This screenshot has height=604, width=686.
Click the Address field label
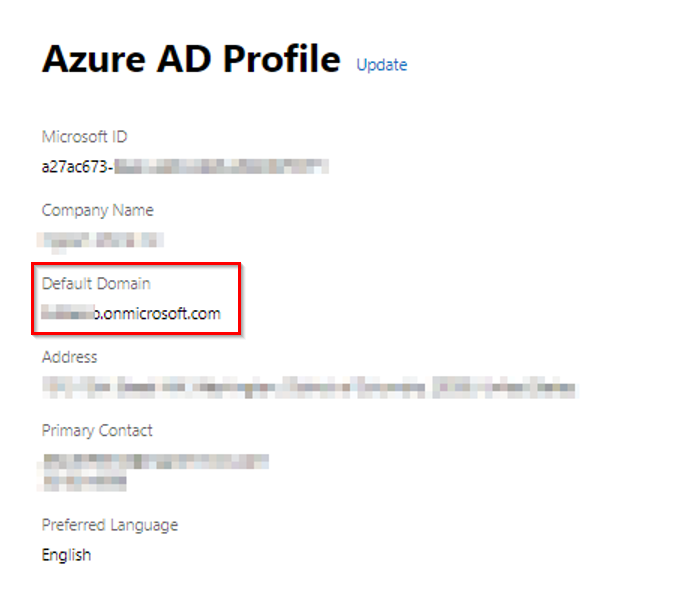point(69,357)
